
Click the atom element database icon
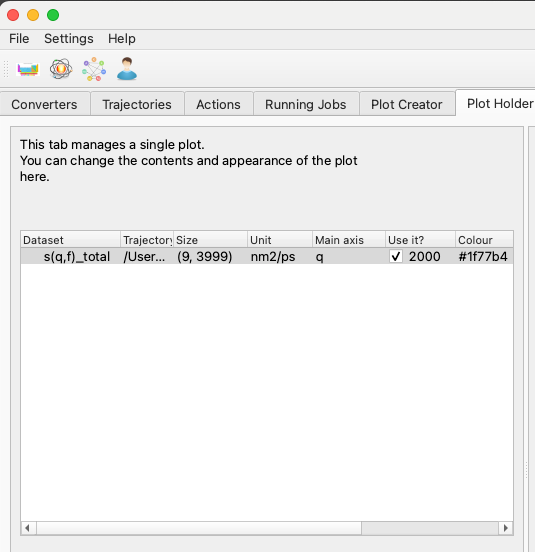tap(61, 69)
